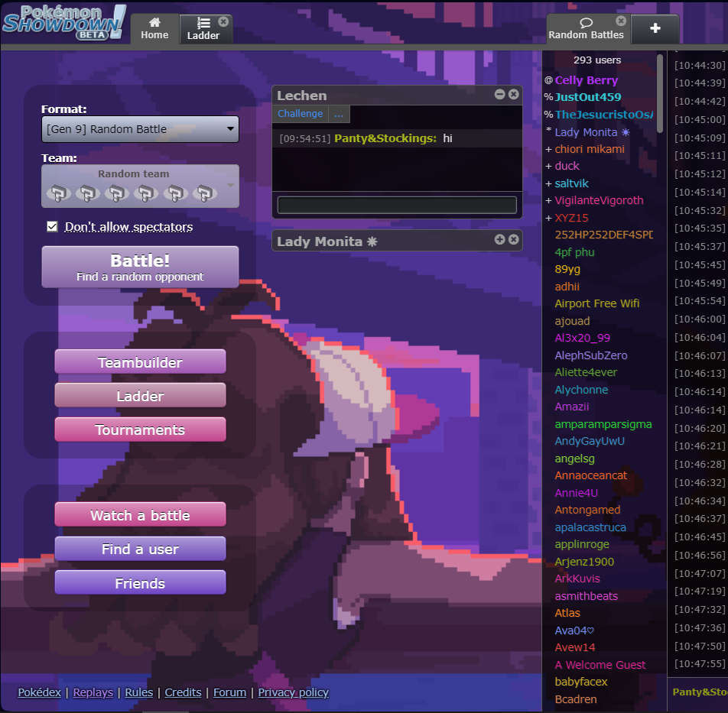Select user Ava04

(x=574, y=630)
